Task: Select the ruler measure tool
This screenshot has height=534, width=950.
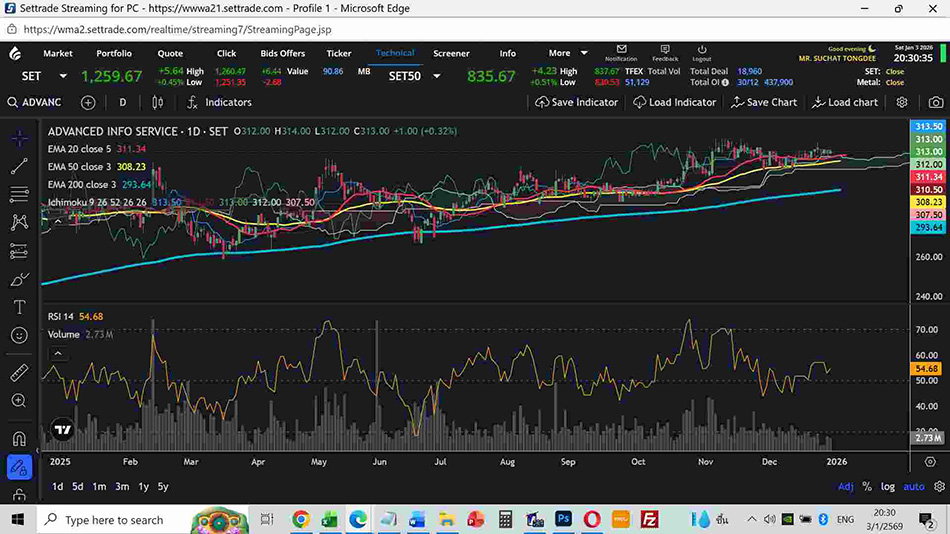Action: tap(18, 373)
